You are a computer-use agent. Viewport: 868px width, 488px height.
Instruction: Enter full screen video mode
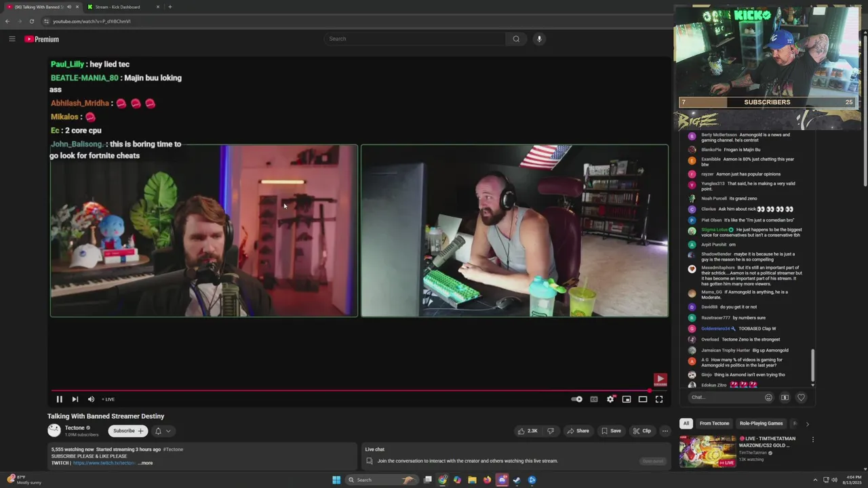659,399
